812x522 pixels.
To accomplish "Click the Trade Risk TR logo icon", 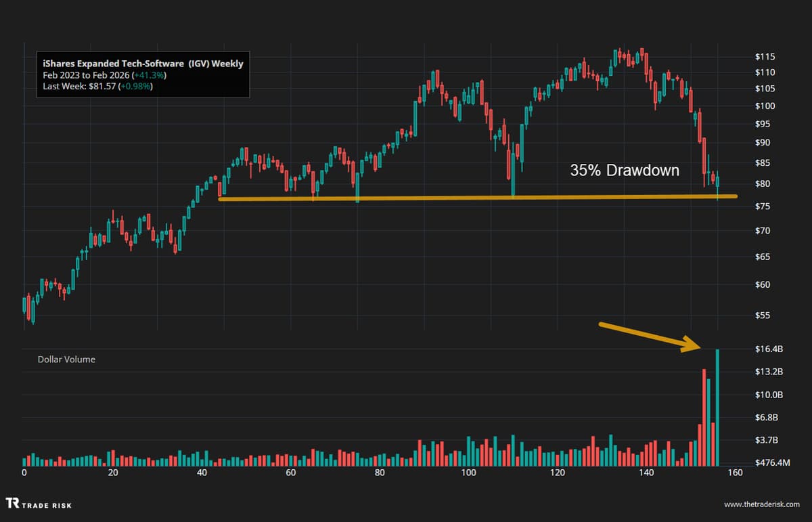I will tap(13, 504).
